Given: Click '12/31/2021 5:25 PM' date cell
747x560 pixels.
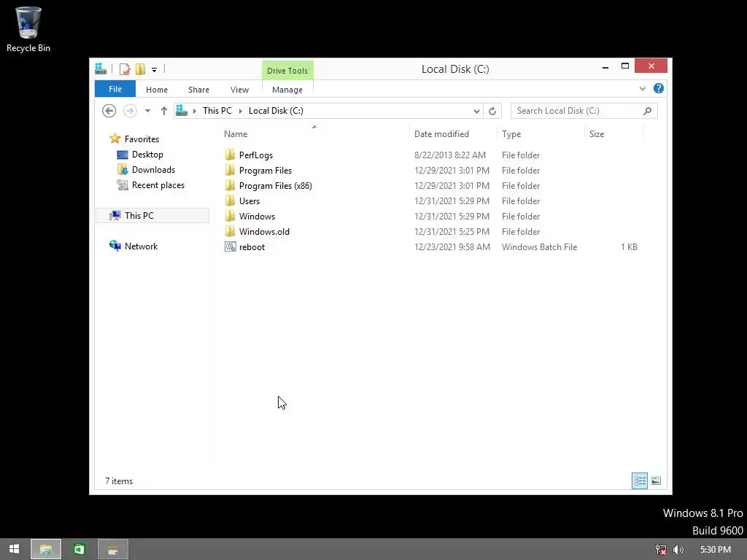Looking at the screenshot, I should [x=452, y=232].
